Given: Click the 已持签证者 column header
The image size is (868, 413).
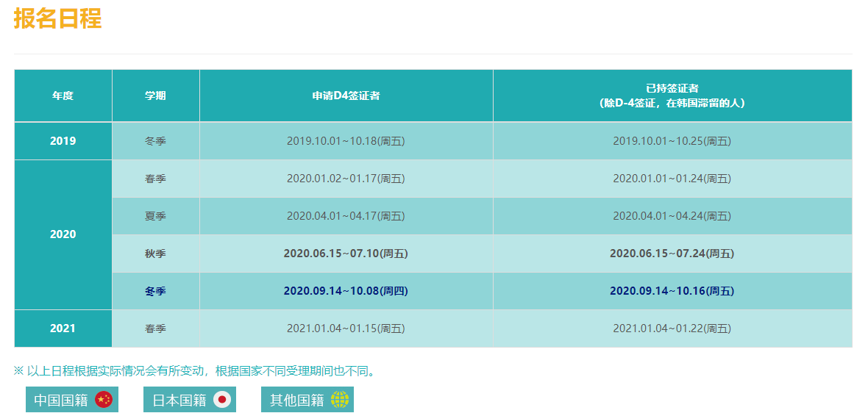Looking at the screenshot, I should [x=672, y=96].
